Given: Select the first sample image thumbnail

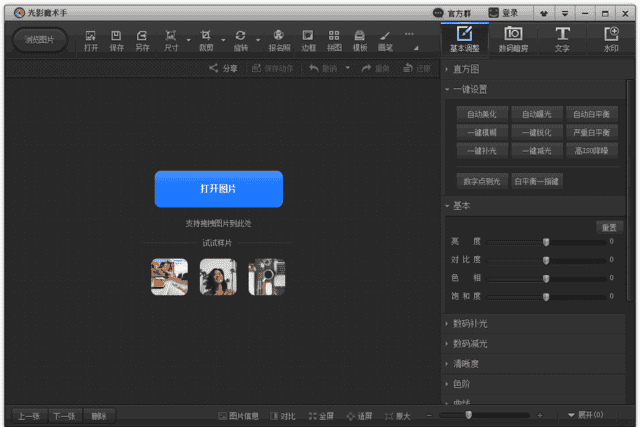Looking at the screenshot, I should click(x=169, y=277).
